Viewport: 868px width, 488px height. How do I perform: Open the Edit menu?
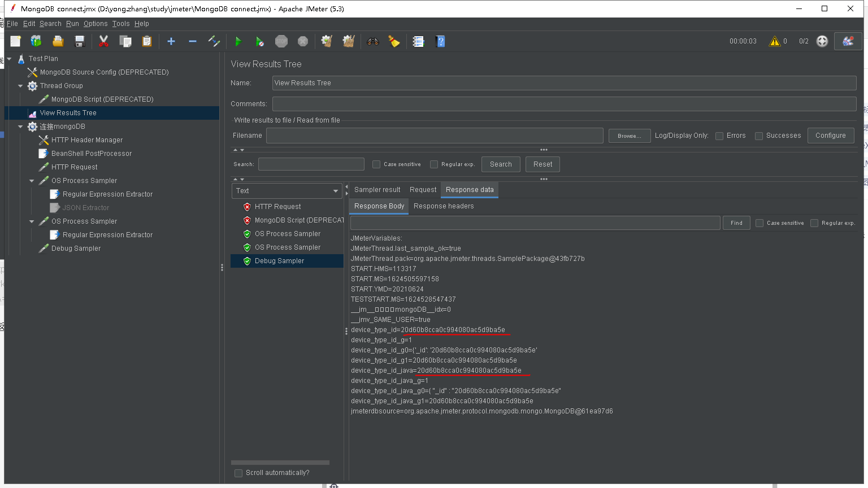(x=29, y=24)
